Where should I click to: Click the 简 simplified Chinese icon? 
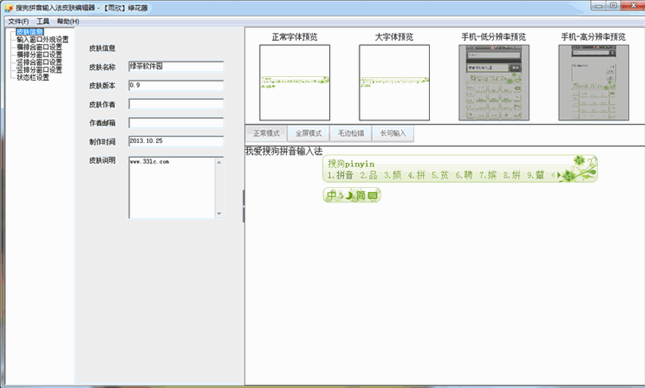pos(361,195)
